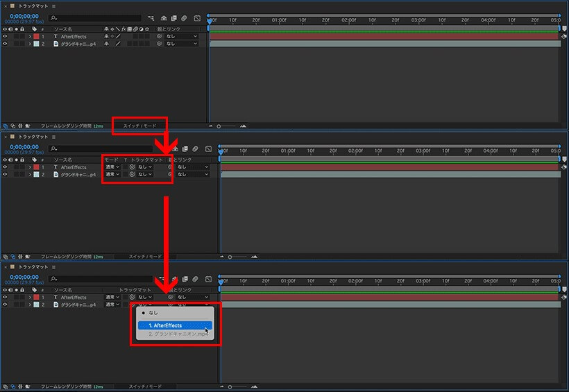Enable motion blur in bottom panel toolbar
Screen dimensions: 569x392
coord(195,279)
